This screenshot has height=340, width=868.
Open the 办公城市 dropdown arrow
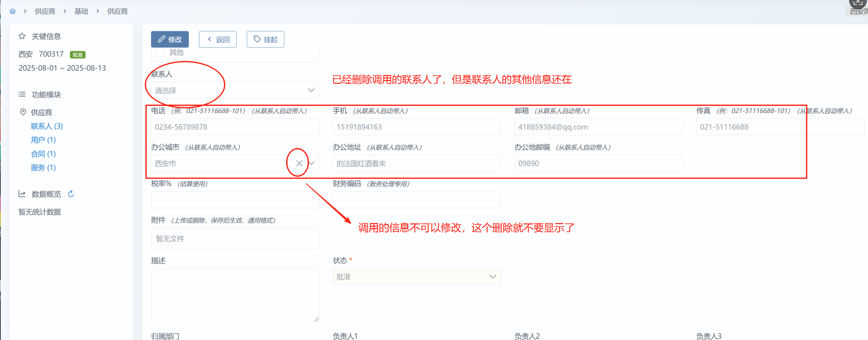tap(312, 164)
